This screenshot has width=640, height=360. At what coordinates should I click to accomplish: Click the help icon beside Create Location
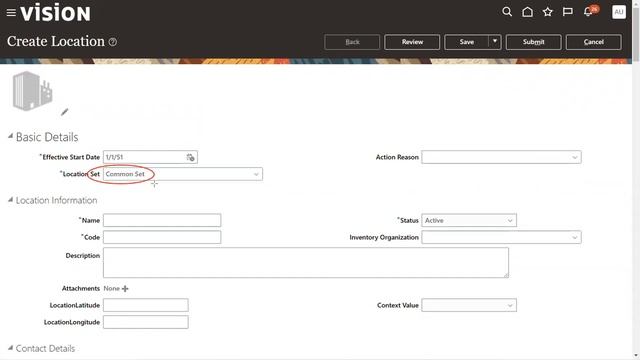113,42
